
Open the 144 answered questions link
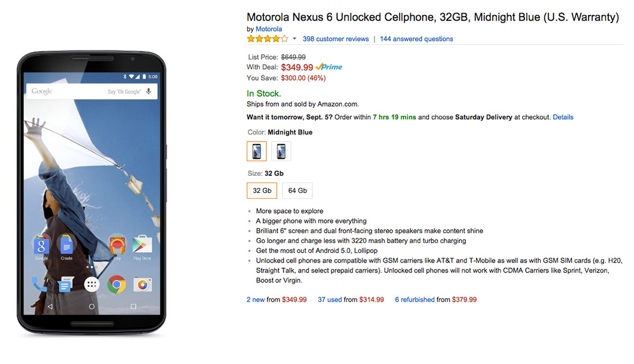(416, 39)
